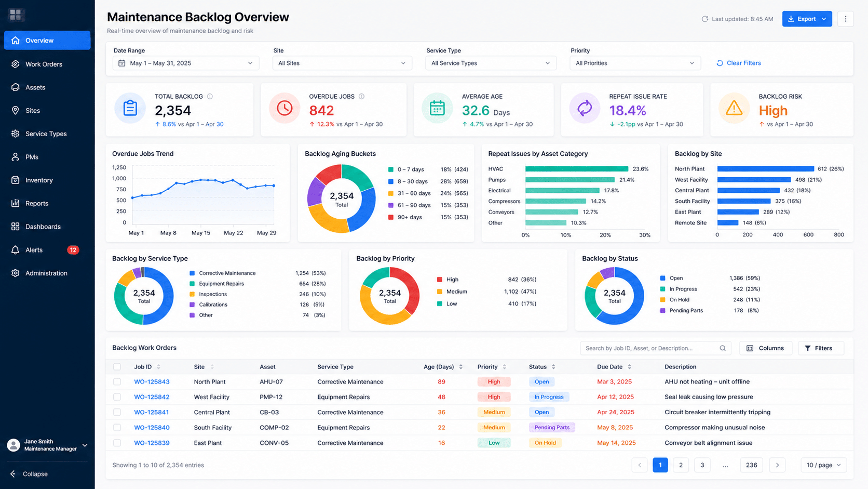Image resolution: width=868 pixels, height=489 pixels.
Task: Click the search magnifier icon
Action: [723, 348]
